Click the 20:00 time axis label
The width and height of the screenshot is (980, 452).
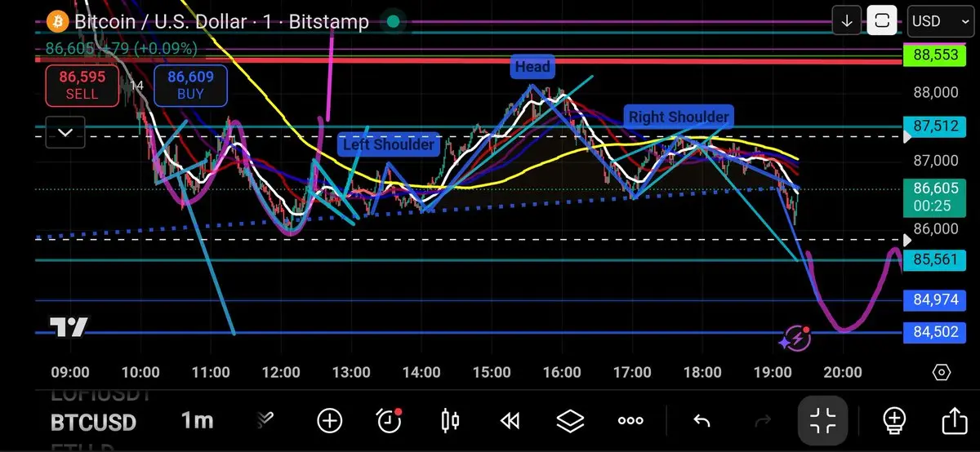tap(843, 373)
